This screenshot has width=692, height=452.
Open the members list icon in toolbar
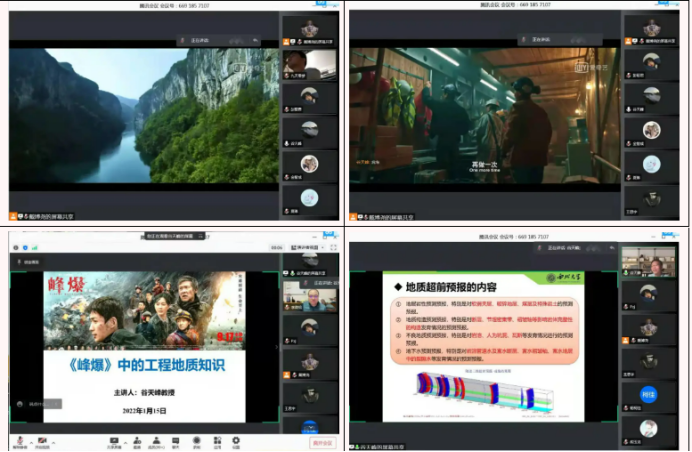click(156, 442)
